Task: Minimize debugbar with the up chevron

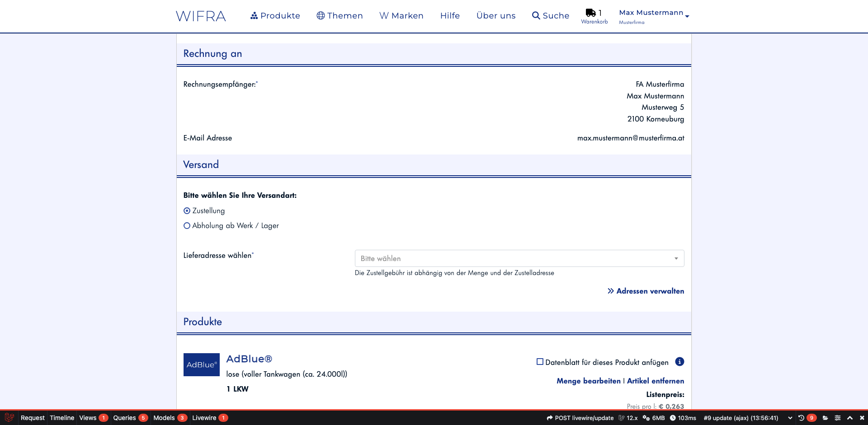Action: pyautogui.click(x=850, y=418)
